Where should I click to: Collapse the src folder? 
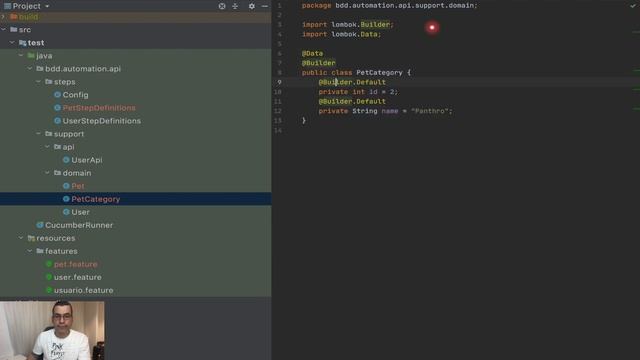[x=4, y=29]
